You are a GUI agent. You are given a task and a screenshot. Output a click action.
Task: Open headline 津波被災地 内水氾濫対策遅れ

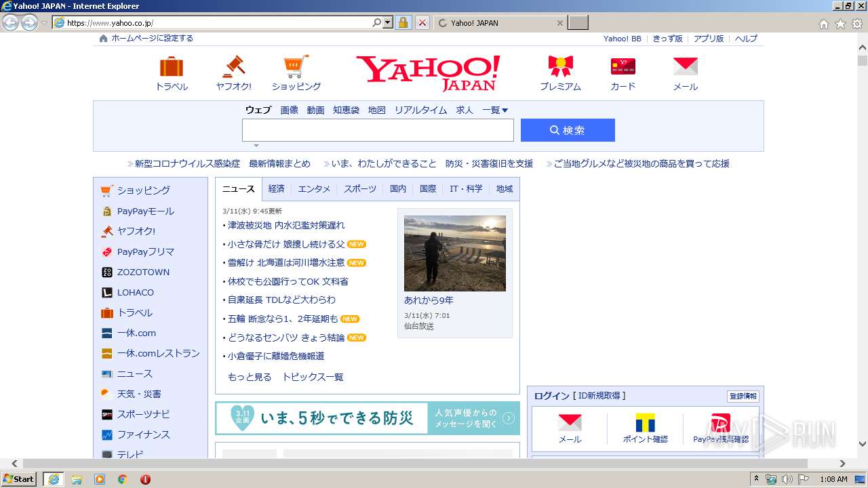coord(286,225)
